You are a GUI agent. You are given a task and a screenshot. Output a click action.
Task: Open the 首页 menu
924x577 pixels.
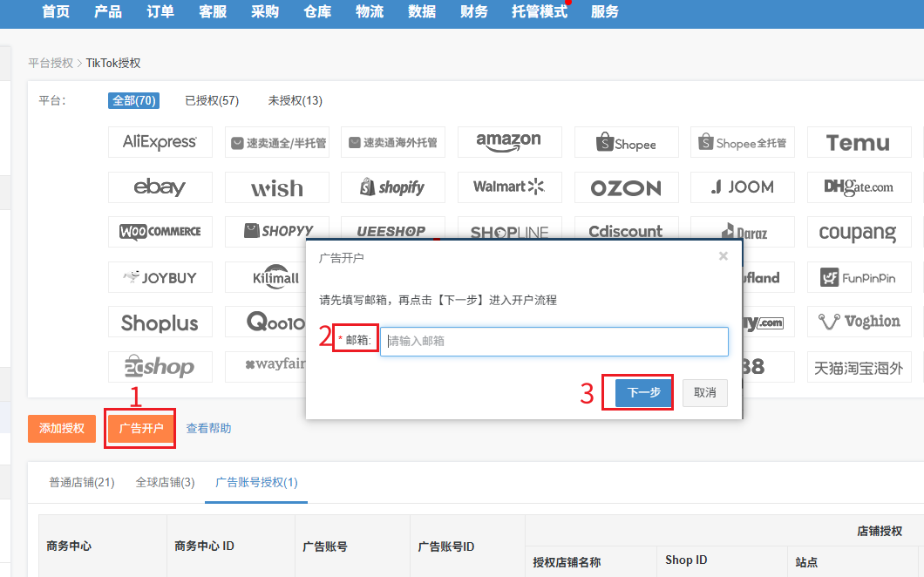pos(56,12)
